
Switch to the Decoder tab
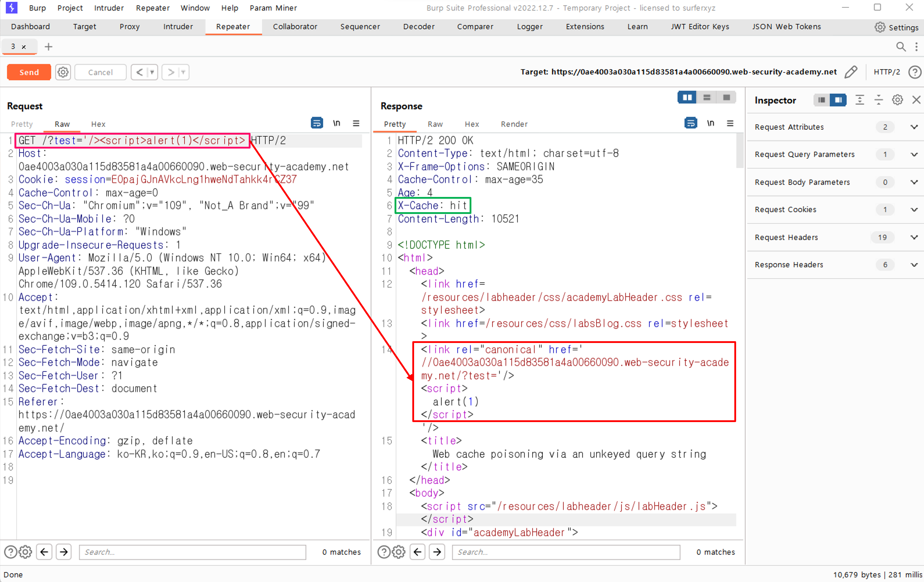click(x=419, y=27)
